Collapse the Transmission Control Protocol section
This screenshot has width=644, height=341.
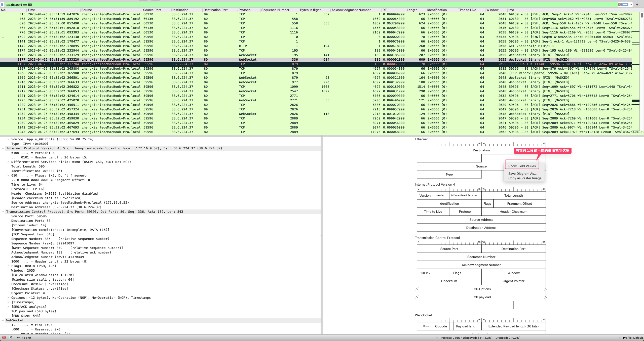(x=3, y=211)
